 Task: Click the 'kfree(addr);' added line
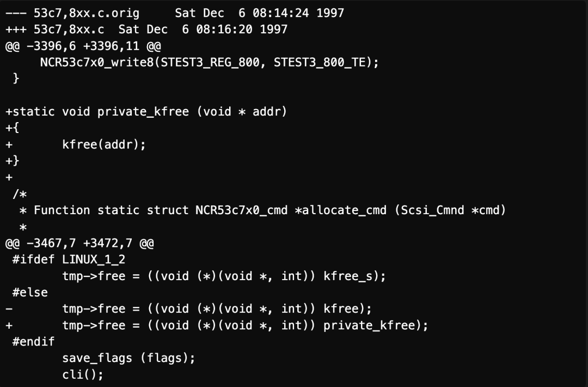104,144
